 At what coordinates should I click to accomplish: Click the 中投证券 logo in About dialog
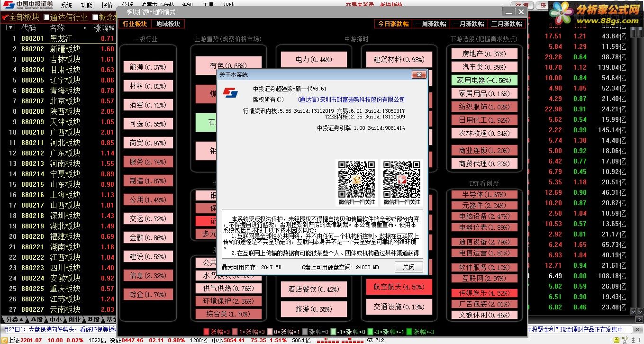(231, 92)
